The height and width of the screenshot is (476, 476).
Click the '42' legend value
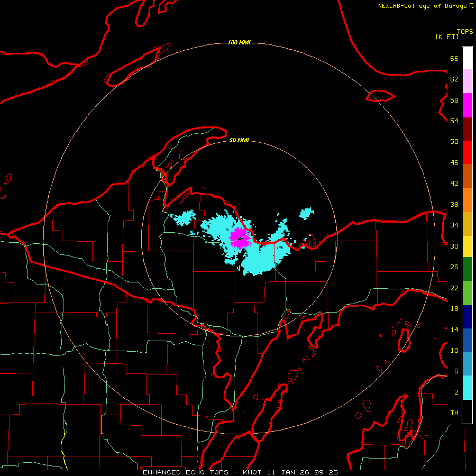[x=454, y=184]
